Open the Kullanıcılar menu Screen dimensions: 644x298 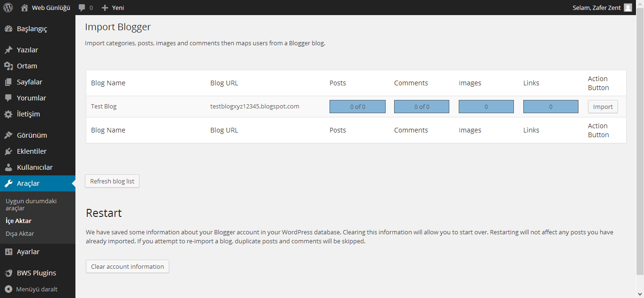pyautogui.click(x=38, y=167)
